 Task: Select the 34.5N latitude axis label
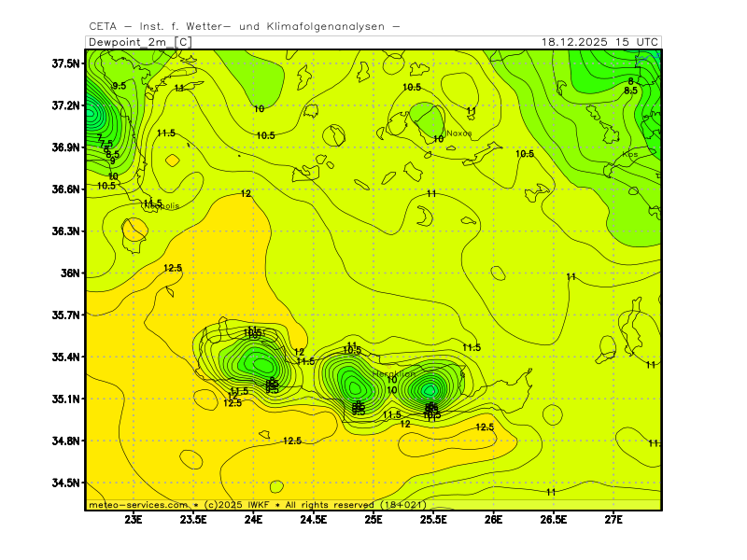[x=66, y=483]
